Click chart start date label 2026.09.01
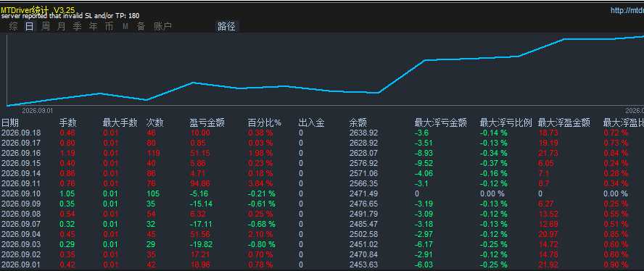The width and height of the screenshot is (644, 271). pyautogui.click(x=37, y=111)
